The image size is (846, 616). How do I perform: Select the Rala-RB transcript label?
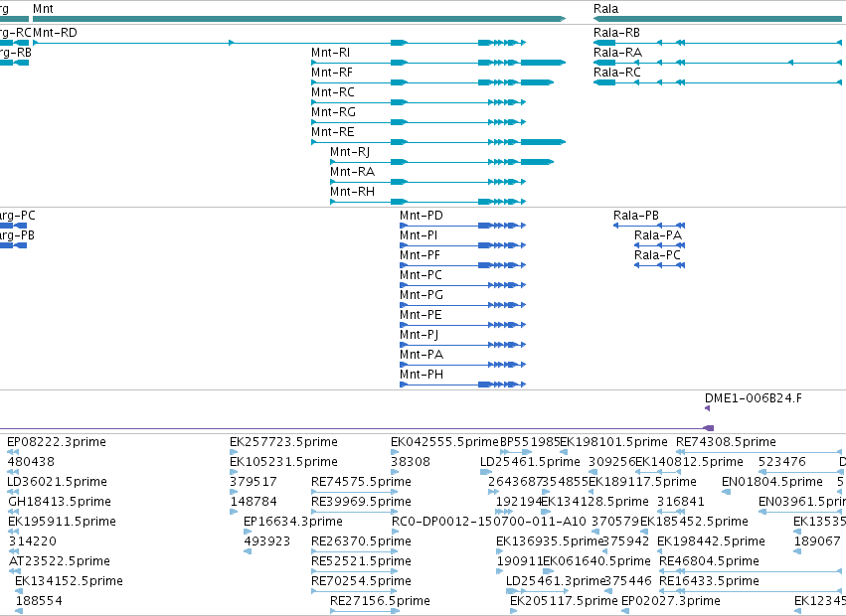616,33
